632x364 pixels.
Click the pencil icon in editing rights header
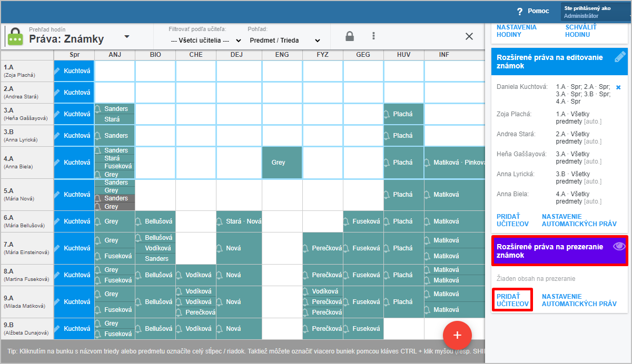(620, 57)
